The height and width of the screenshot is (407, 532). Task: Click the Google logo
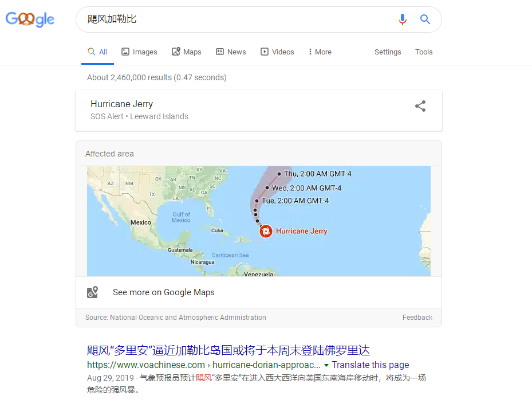pyautogui.click(x=30, y=19)
